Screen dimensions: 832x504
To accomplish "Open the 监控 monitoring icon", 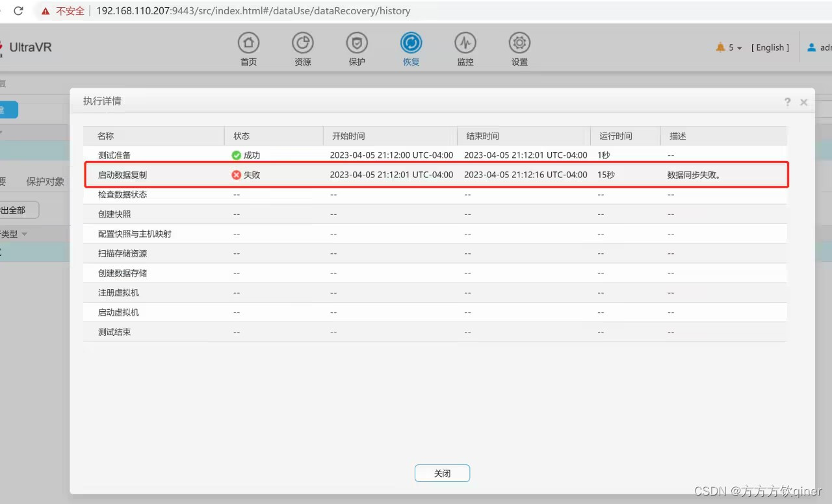I will [x=465, y=44].
